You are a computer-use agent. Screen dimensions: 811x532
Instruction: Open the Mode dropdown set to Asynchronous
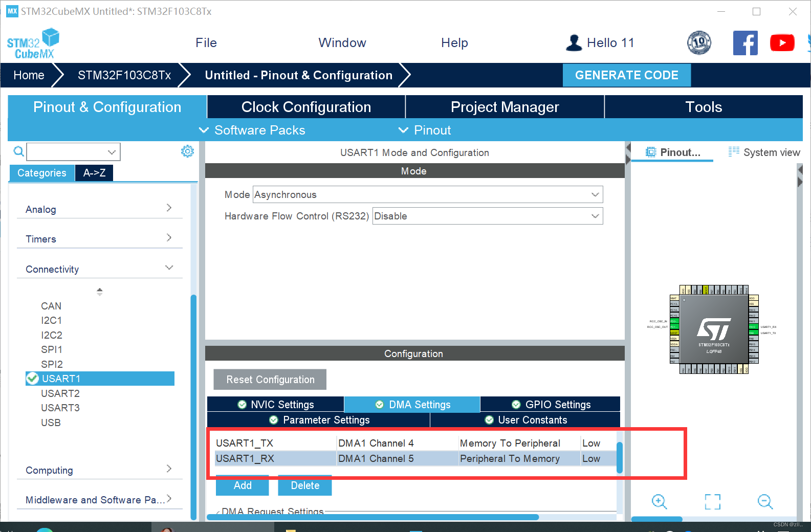point(428,194)
